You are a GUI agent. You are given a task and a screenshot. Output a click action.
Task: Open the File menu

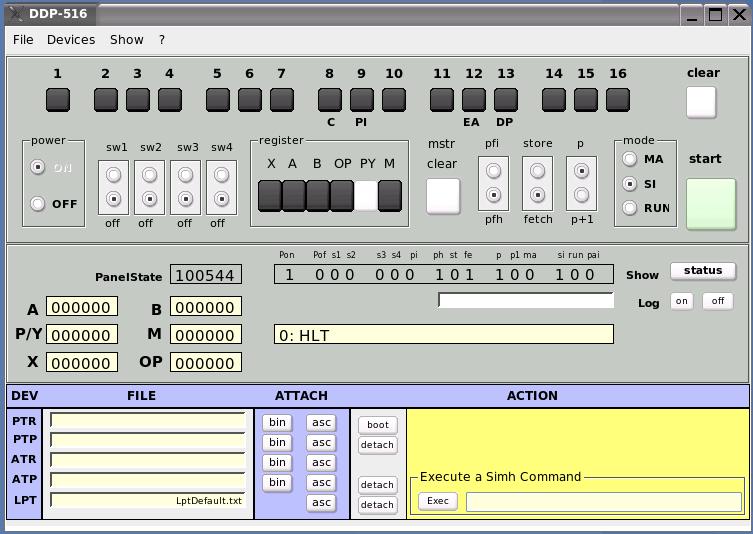pos(23,40)
